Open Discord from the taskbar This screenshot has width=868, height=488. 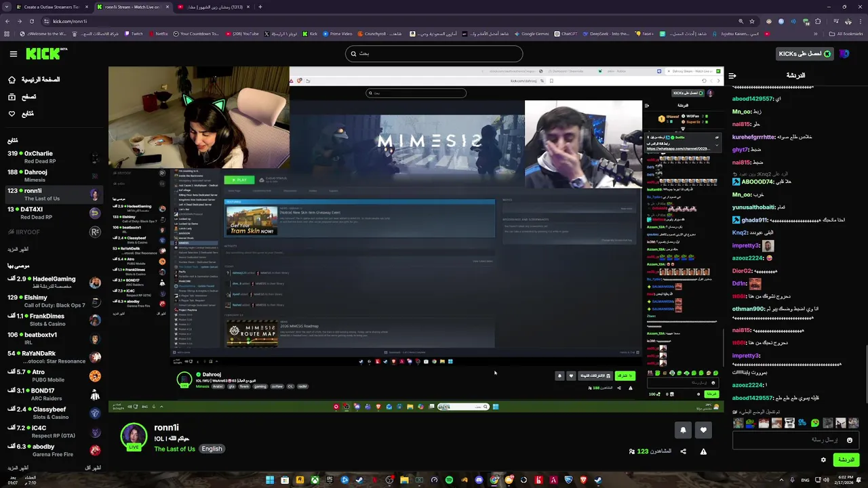point(479,480)
